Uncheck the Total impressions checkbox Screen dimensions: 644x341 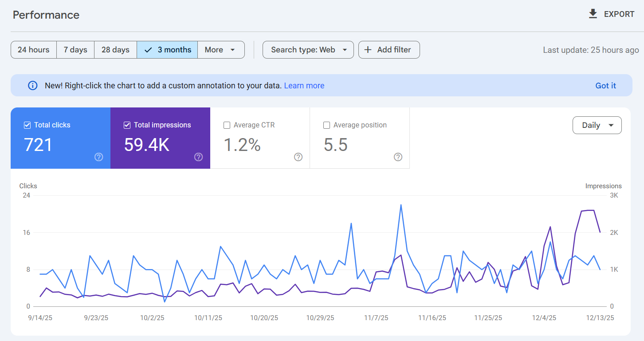127,125
